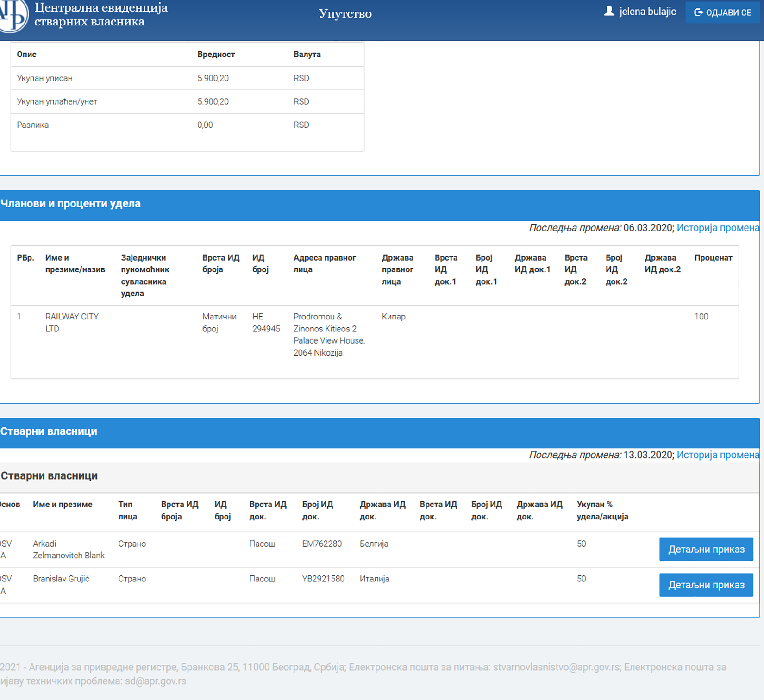The image size is (764, 700).
Task: Open Историја промена for Чланови и проценти удела
Action: tap(718, 228)
